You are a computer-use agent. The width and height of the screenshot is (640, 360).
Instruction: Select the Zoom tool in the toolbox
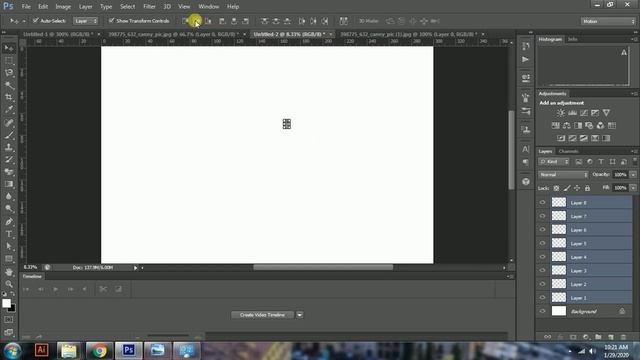click(x=9, y=284)
